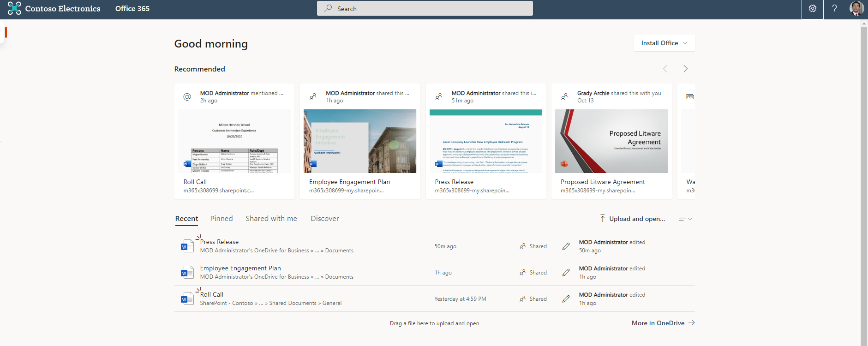Click the edit pencil icon in Roll Call row
Image resolution: width=868 pixels, height=346 pixels.
click(x=566, y=299)
